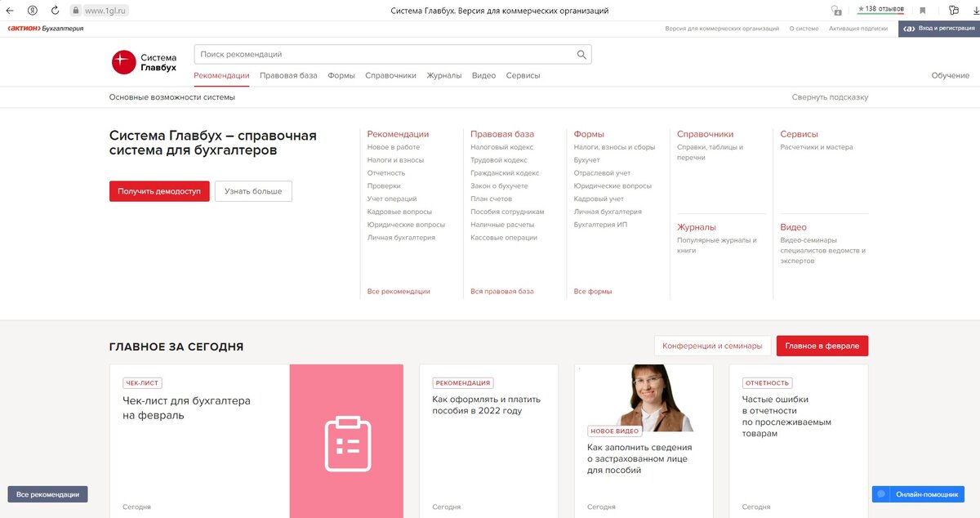Image resolution: width=980 pixels, height=518 pixels.
Task: Open the Отчетность link under Рекомендации
Action: coord(386,173)
